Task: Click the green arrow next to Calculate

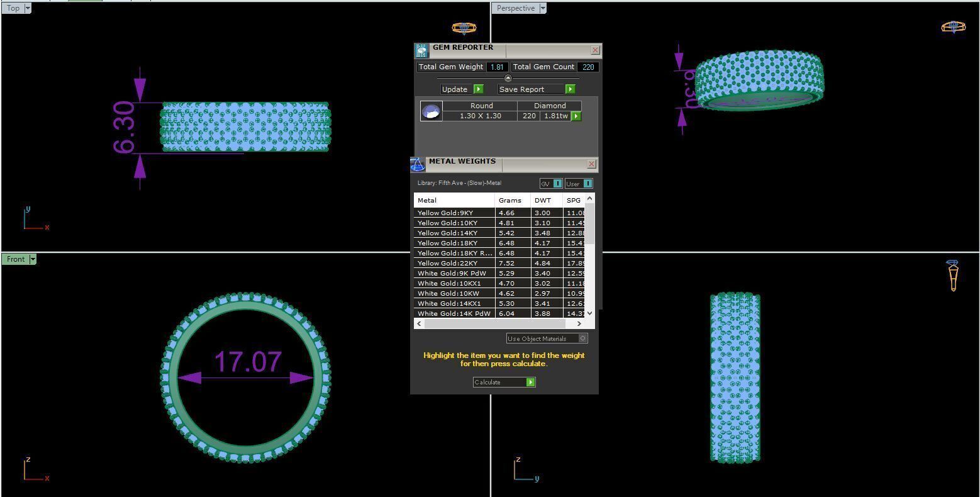Action: point(530,383)
